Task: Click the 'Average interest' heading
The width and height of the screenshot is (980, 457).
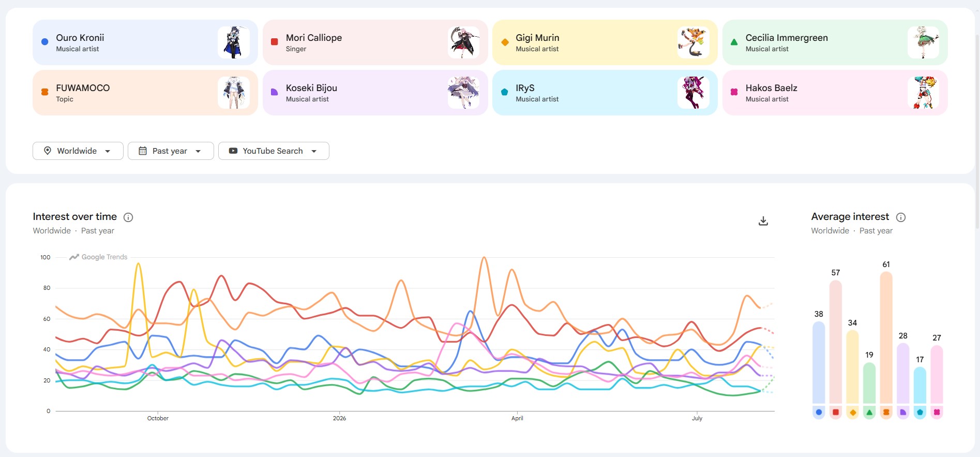Action: 850,216
